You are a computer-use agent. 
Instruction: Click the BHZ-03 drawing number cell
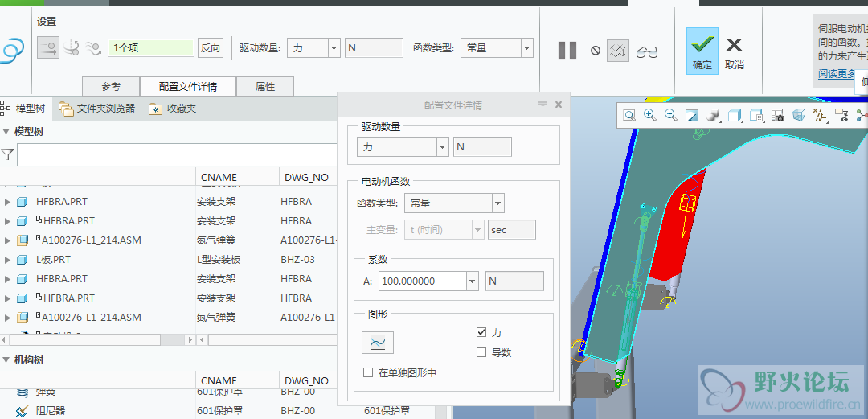[x=298, y=260]
